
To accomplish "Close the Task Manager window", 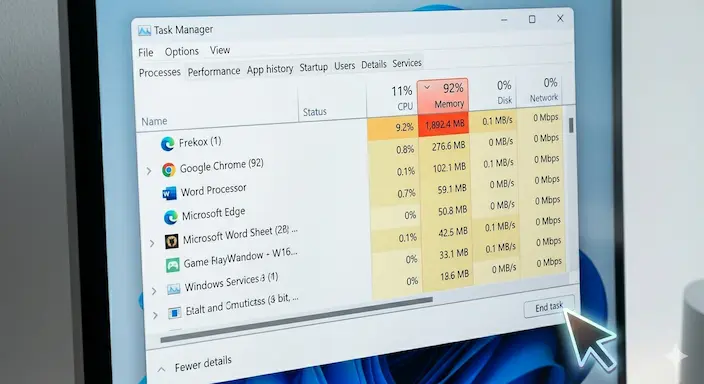I will [x=560, y=18].
